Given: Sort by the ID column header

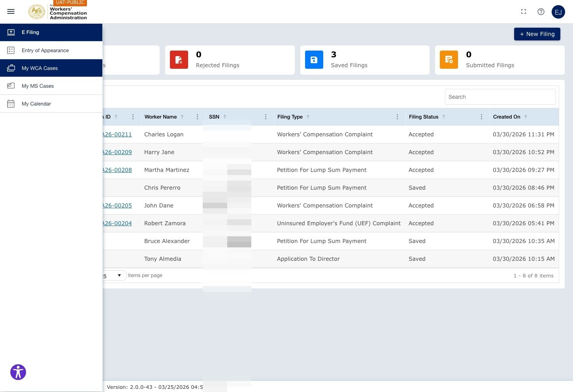Looking at the screenshot, I should click(108, 117).
